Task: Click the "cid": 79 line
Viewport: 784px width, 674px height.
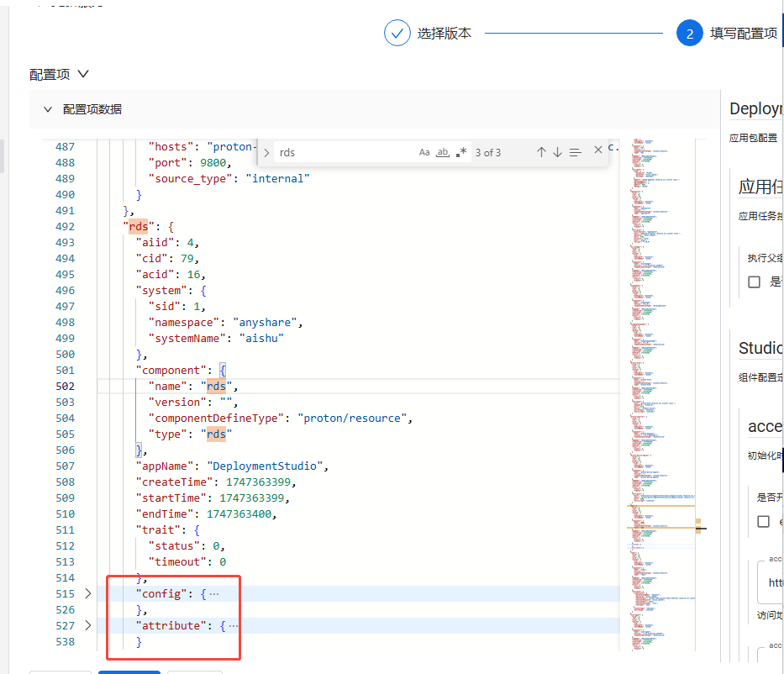Action: coord(167,259)
